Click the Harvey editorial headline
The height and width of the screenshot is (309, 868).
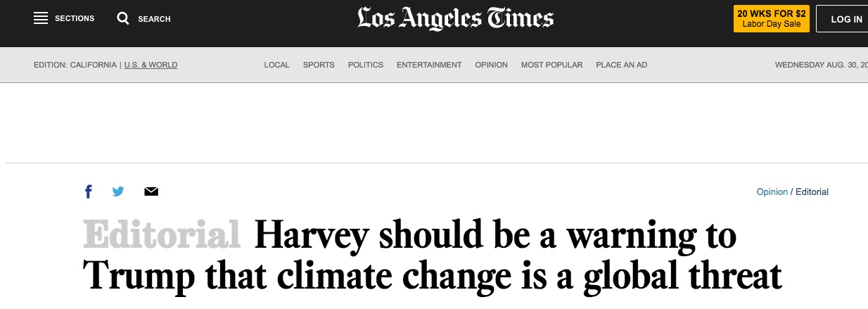point(433,256)
